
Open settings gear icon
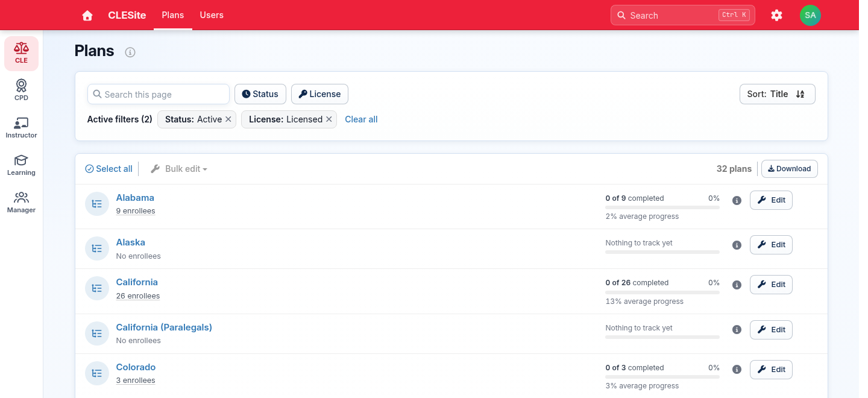point(776,16)
